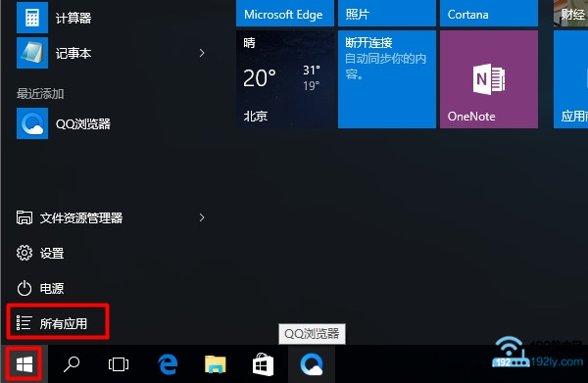Open the Store icon on the taskbar
Image resolution: width=588 pixels, height=383 pixels.
point(263,364)
